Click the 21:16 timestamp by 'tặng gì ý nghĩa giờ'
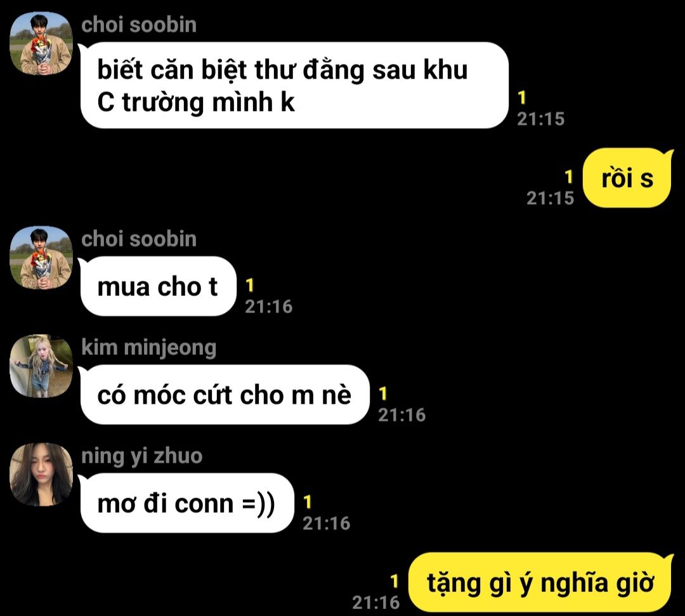 tap(376, 603)
